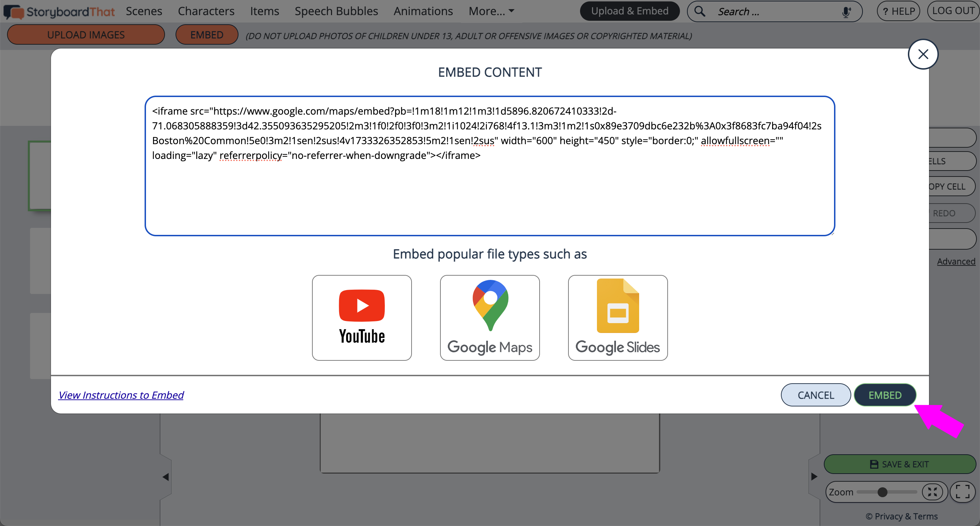Viewport: 980px width, 526px height.
Task: Open the Items tab
Action: point(265,11)
